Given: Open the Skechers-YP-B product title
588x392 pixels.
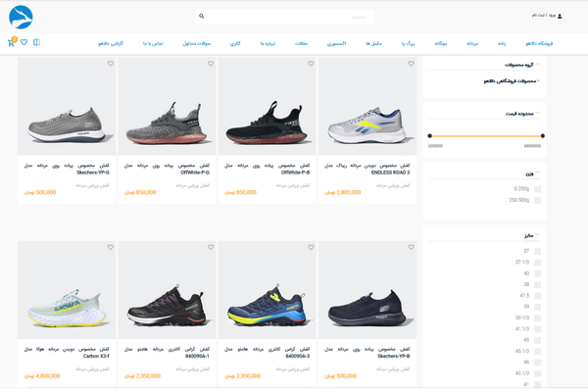Looking at the screenshot, I should (367, 353).
